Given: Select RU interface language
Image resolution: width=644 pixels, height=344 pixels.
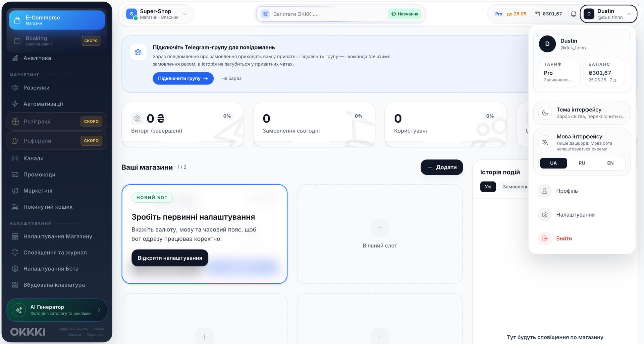Looking at the screenshot, I should click(582, 163).
